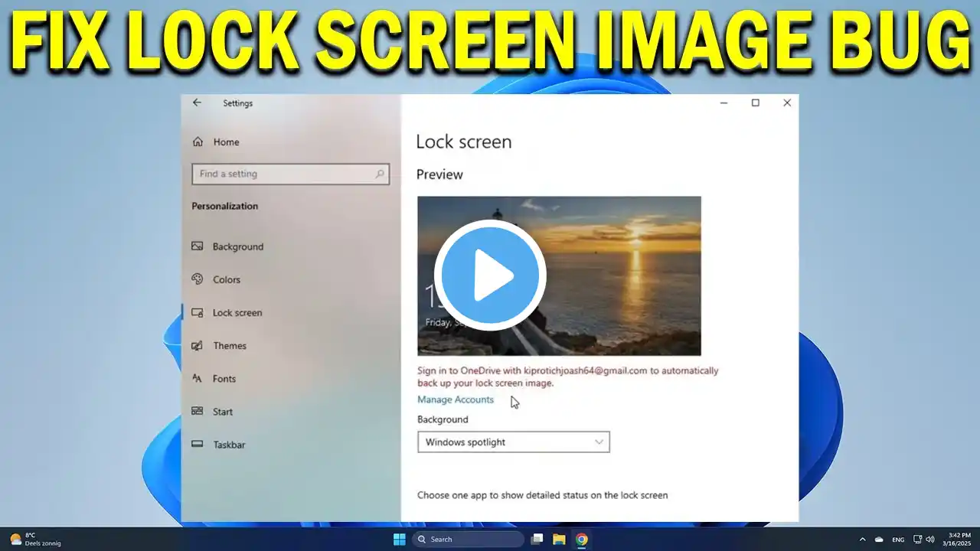
Task: Open File Explorer from the taskbar
Action: click(559, 539)
